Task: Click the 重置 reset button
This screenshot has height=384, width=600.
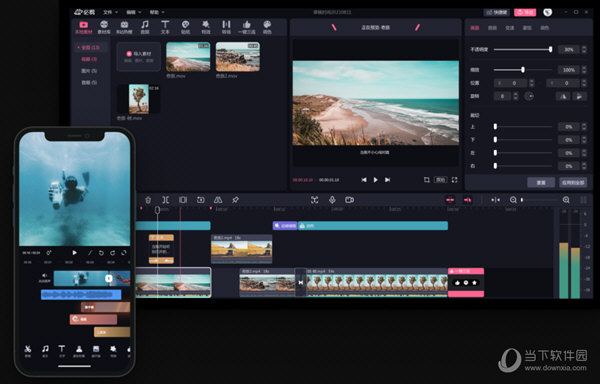Action: click(x=541, y=182)
